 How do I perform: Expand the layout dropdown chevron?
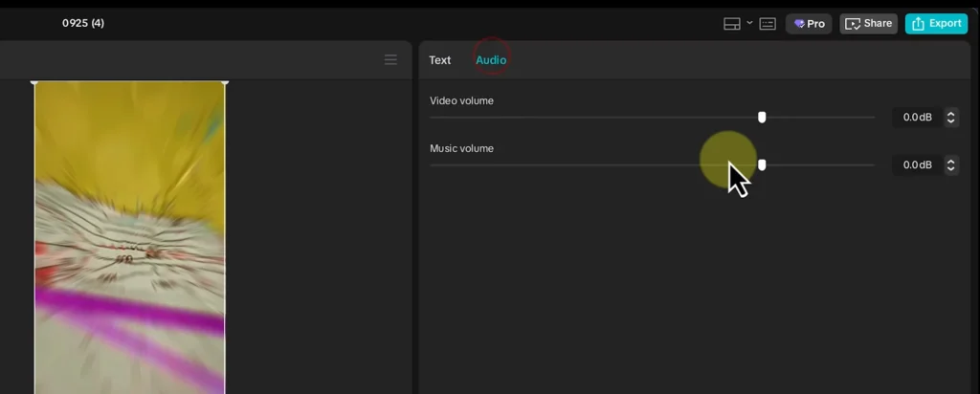pos(749,22)
